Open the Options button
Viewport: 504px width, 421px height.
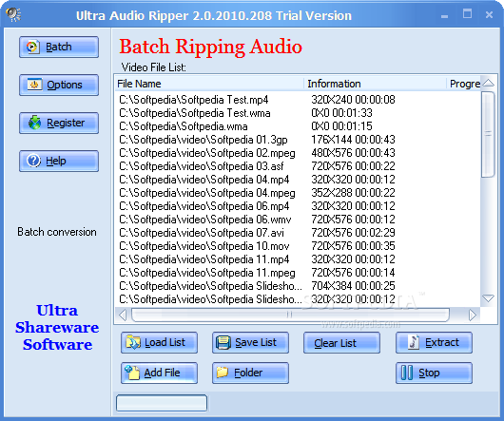[59, 85]
